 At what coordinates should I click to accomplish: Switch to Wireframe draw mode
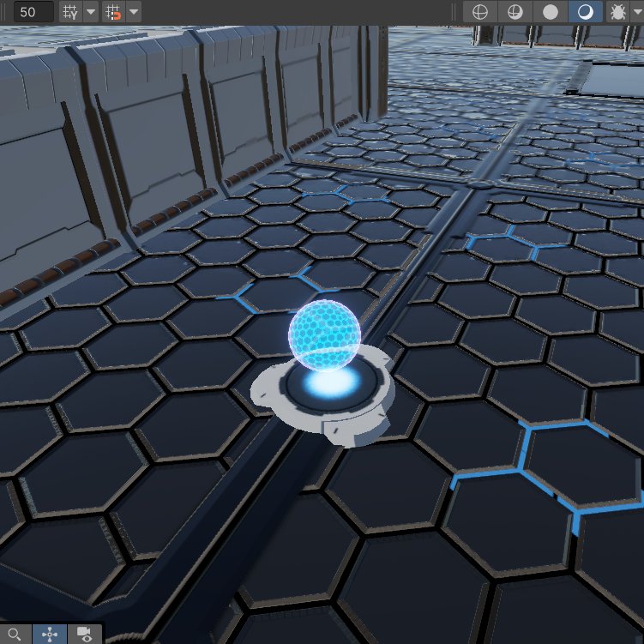coord(480,12)
